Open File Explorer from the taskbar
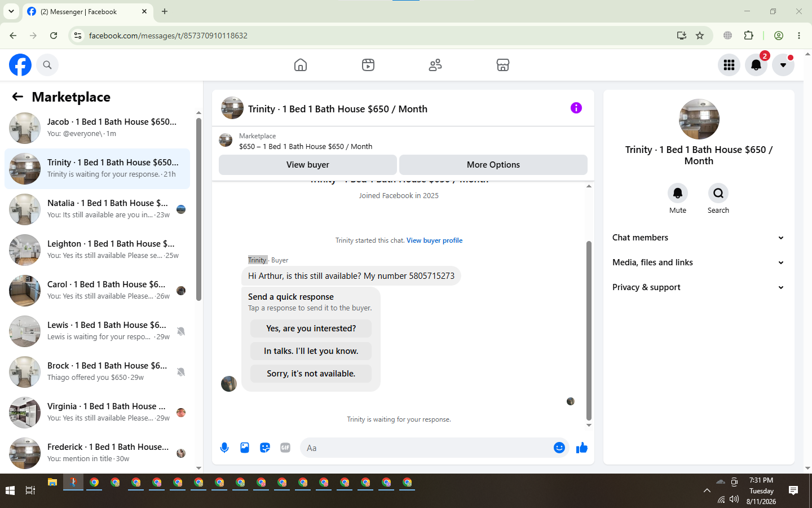This screenshot has height=508, width=812. pos(52,483)
